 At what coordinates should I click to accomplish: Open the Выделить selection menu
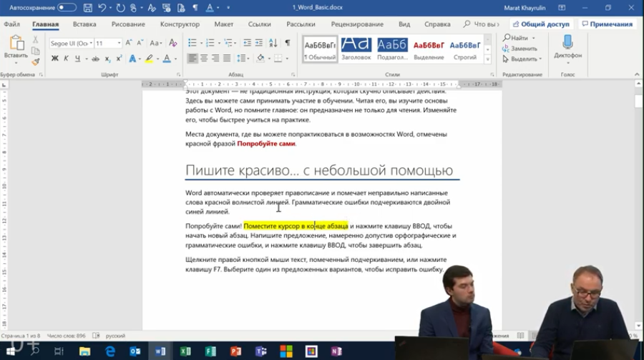522,59
